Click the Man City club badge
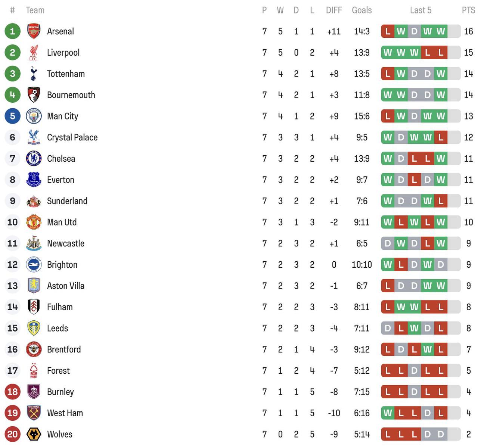The height and width of the screenshot is (448, 478). point(34,116)
